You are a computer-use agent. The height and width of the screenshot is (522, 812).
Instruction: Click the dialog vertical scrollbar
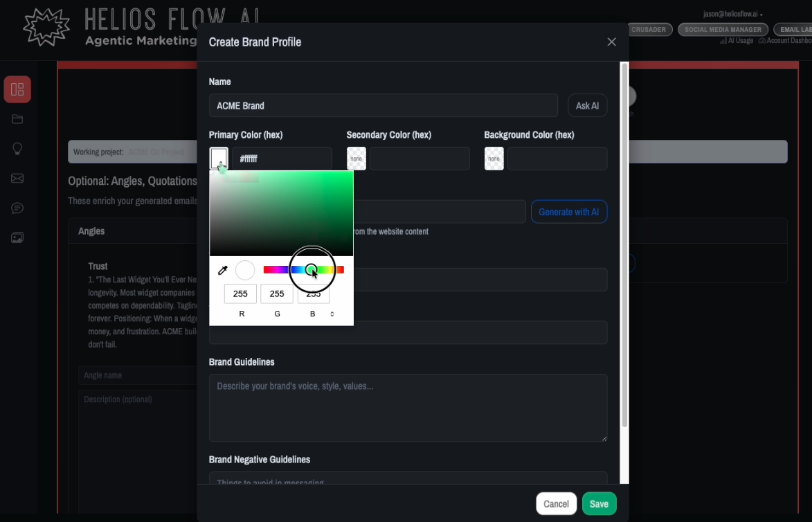(x=624, y=245)
